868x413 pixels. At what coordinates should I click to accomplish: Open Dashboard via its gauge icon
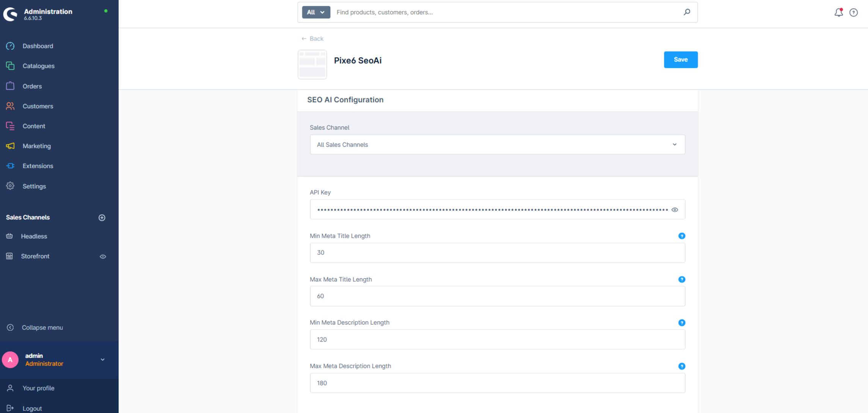click(x=10, y=46)
